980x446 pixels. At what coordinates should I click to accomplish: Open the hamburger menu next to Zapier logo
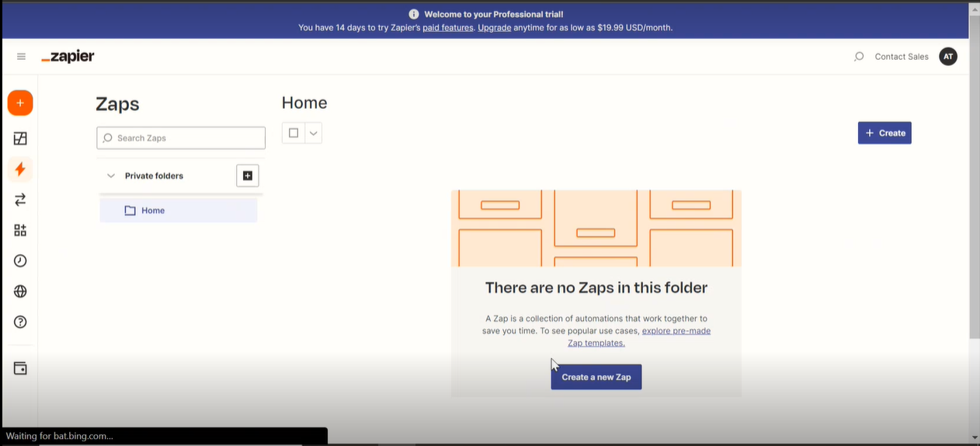21,57
